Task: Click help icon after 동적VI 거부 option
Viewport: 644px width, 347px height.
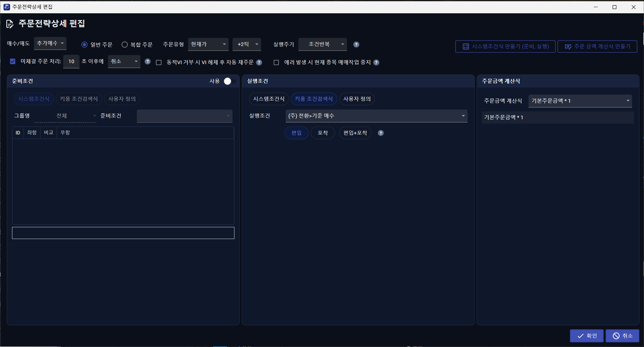Action: [x=259, y=63]
